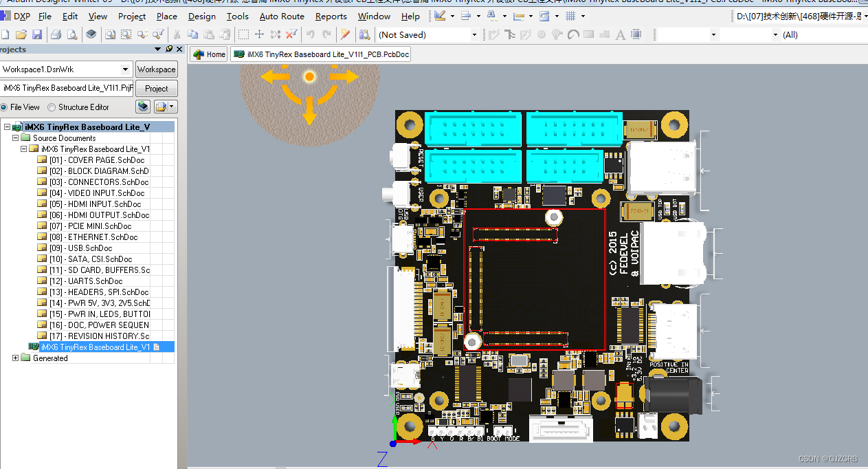Open a file with the Open folder icon
The image size is (868, 469).
point(21,34)
